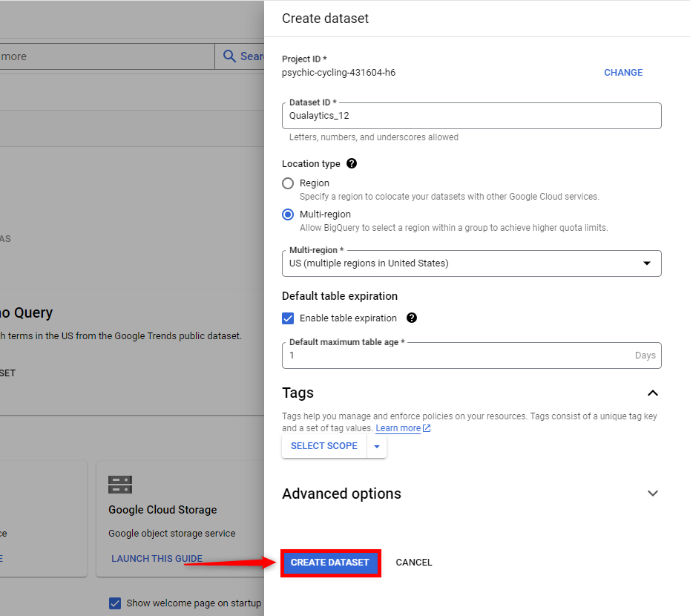Select the Multi-region location type
This screenshot has height=616, width=690.
288,214
